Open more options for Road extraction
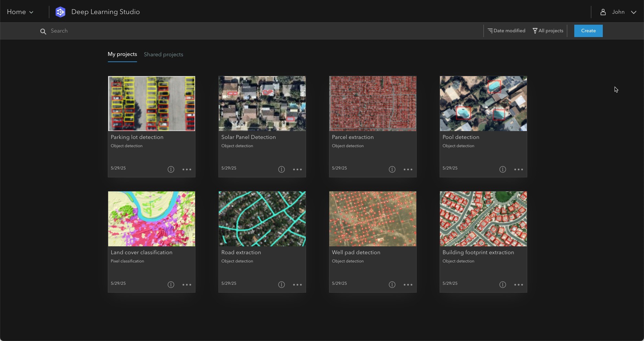644x341 pixels. [297, 285]
